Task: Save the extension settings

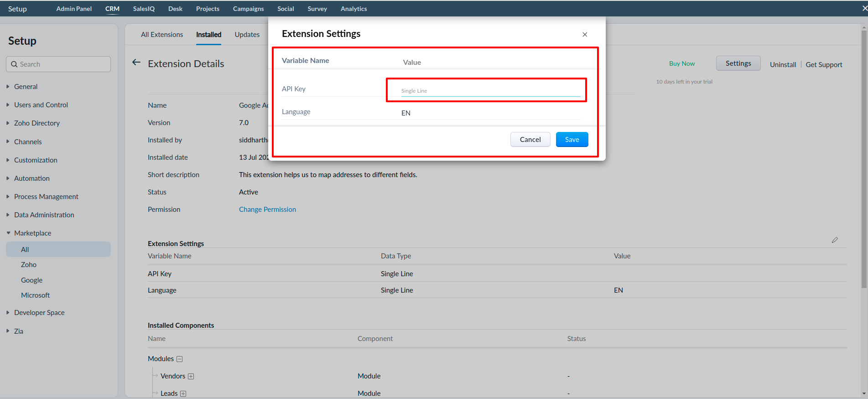Action: [572, 140]
